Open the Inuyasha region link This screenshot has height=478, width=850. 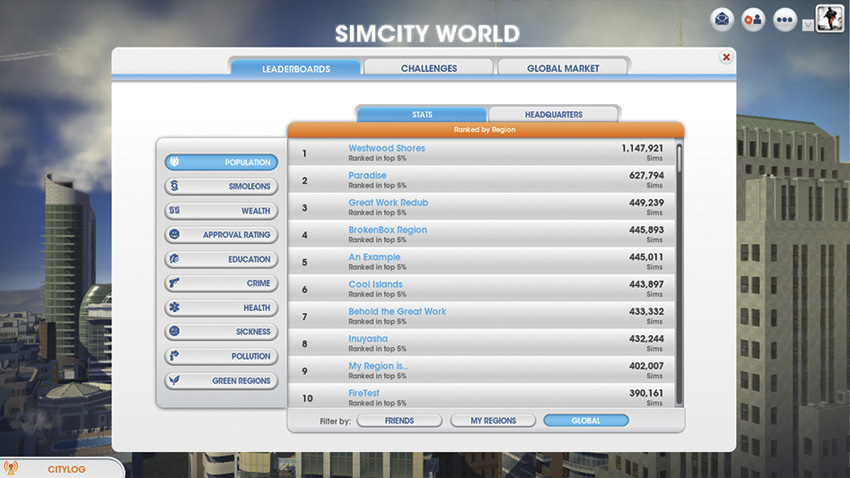368,339
